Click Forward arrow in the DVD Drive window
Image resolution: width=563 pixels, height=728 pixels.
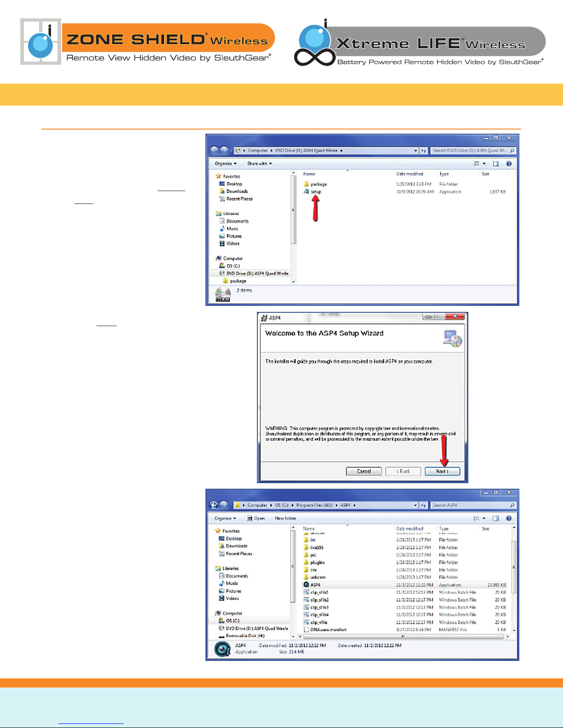click(224, 151)
